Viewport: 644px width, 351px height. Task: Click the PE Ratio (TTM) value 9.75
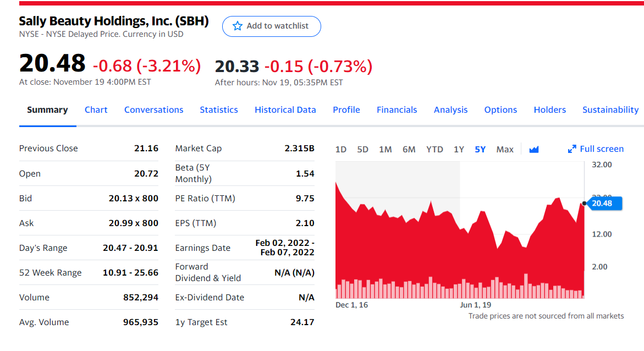(305, 198)
